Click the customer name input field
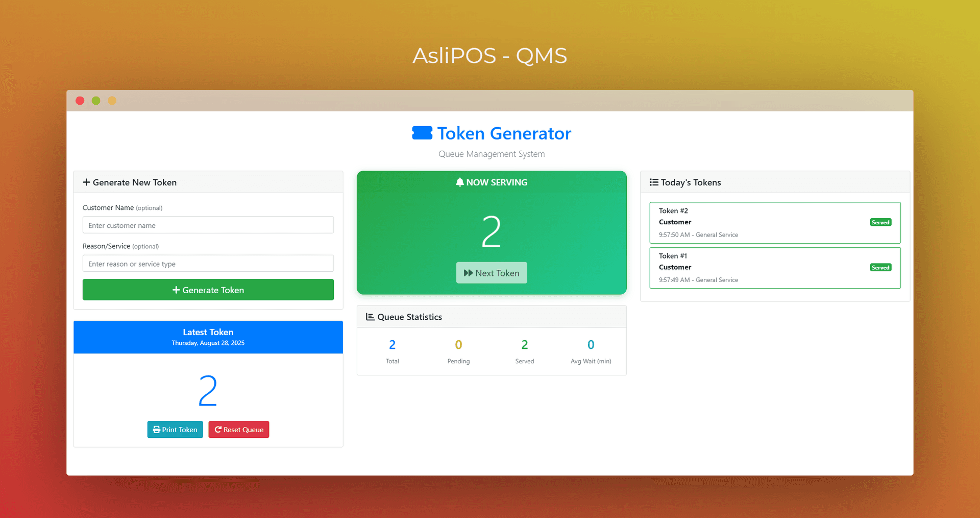Image resolution: width=980 pixels, height=518 pixels. pyautogui.click(x=208, y=225)
